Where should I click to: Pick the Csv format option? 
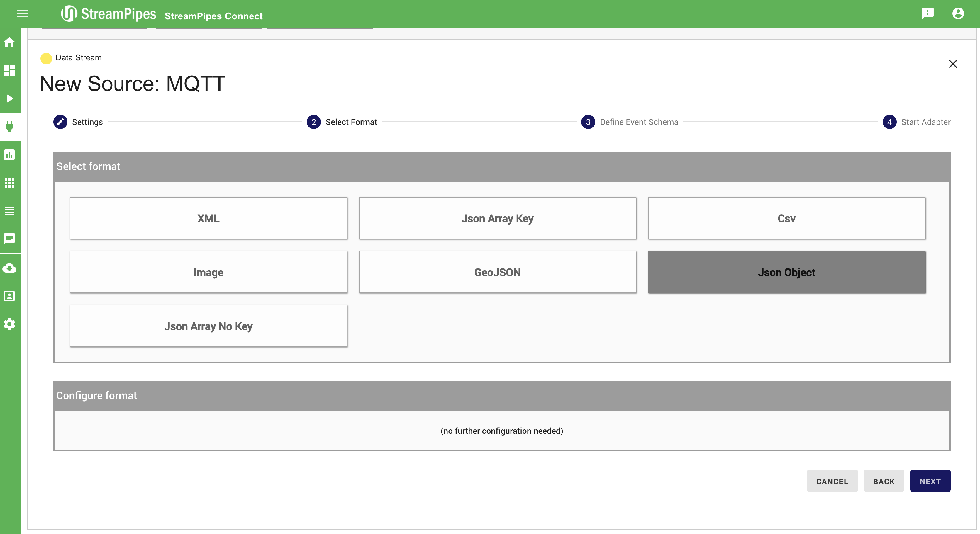(x=786, y=218)
